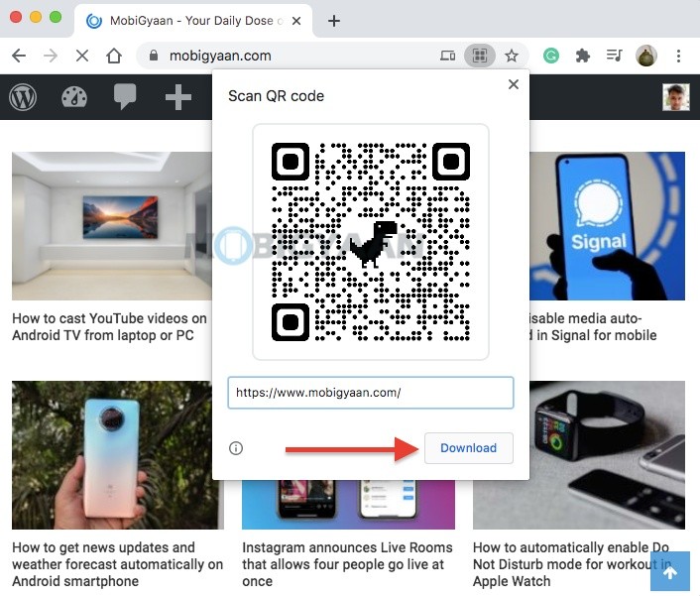Download the QR code

[x=469, y=448]
